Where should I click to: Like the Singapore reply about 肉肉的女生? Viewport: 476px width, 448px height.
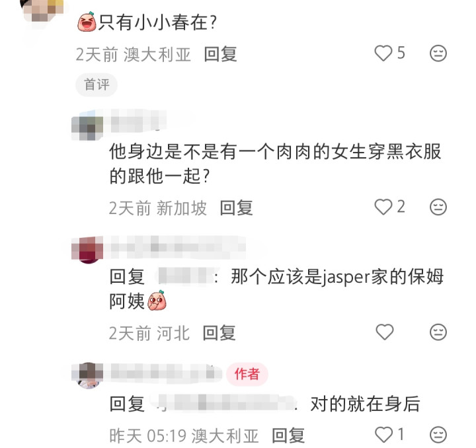383,207
